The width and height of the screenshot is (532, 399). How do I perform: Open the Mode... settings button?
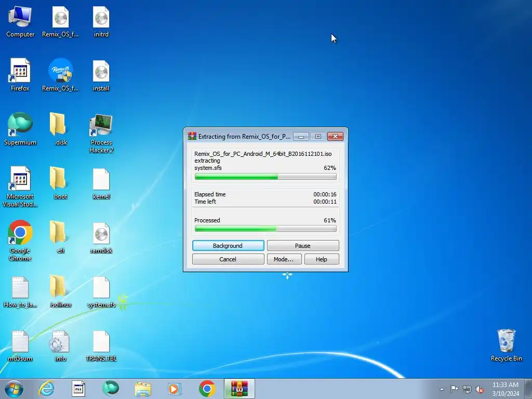[284, 259]
